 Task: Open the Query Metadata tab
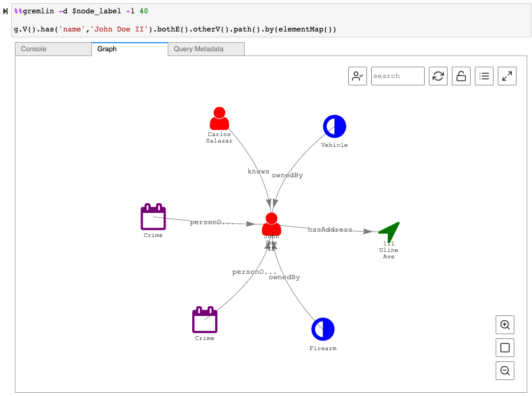tap(206, 49)
